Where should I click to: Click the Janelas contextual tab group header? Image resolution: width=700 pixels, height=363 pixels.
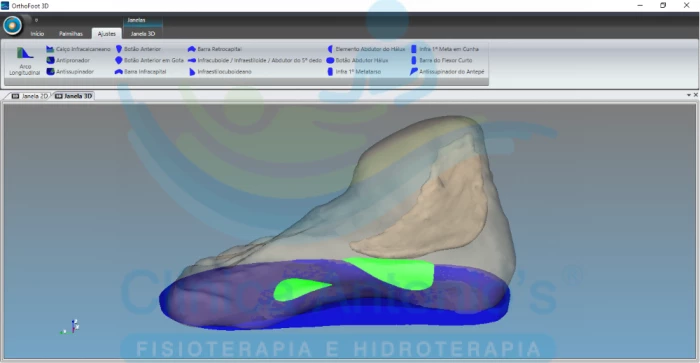coord(136,20)
